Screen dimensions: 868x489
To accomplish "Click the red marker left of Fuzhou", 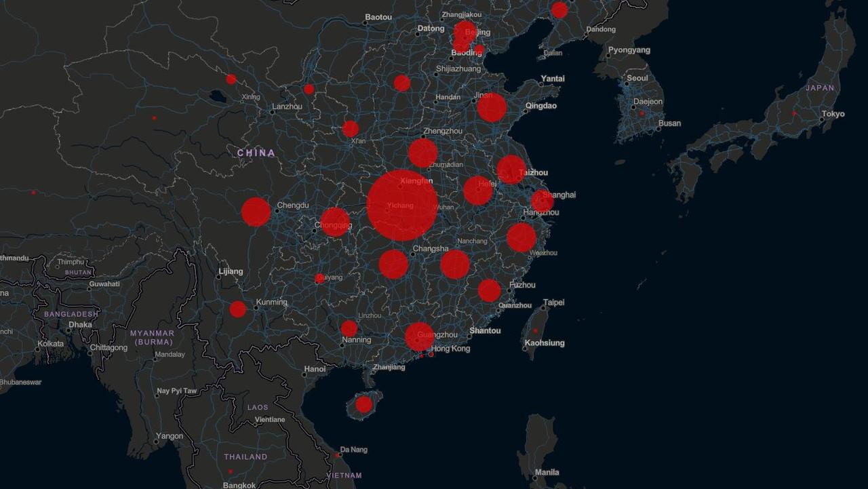I will 489,290.
